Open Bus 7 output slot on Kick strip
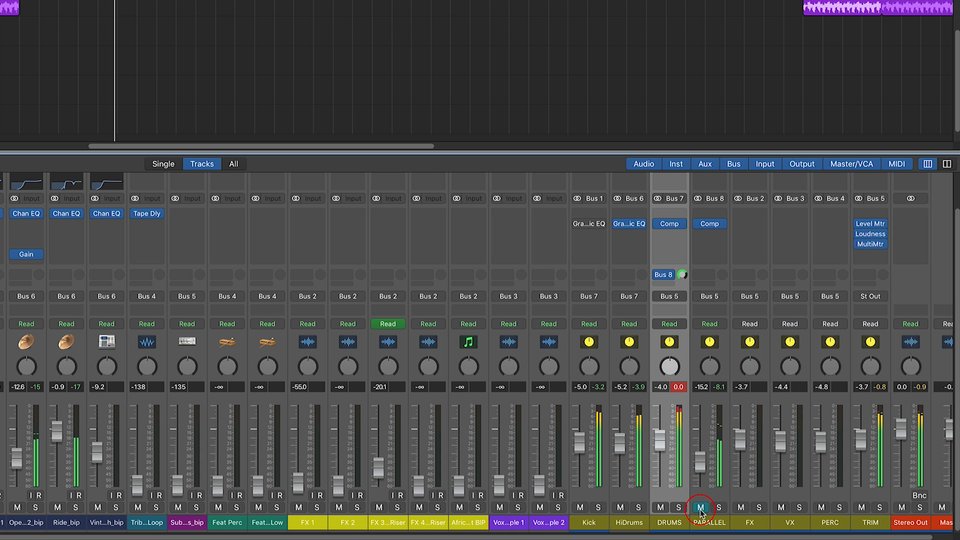This screenshot has height=540, width=960. [589, 296]
